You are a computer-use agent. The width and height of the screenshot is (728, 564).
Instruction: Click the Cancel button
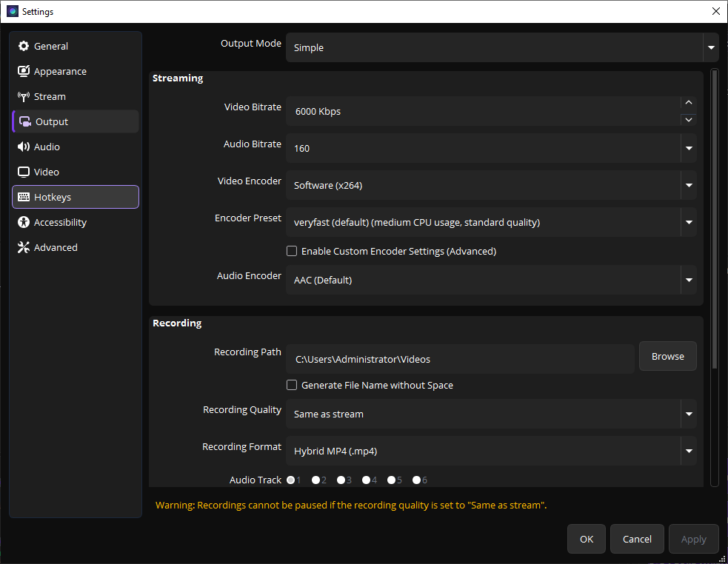[637, 539]
